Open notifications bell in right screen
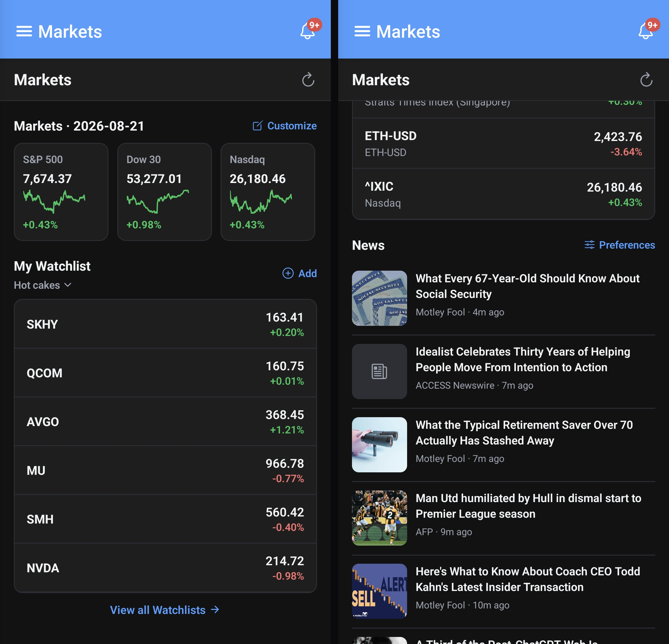This screenshot has width=669, height=644. 645,31
